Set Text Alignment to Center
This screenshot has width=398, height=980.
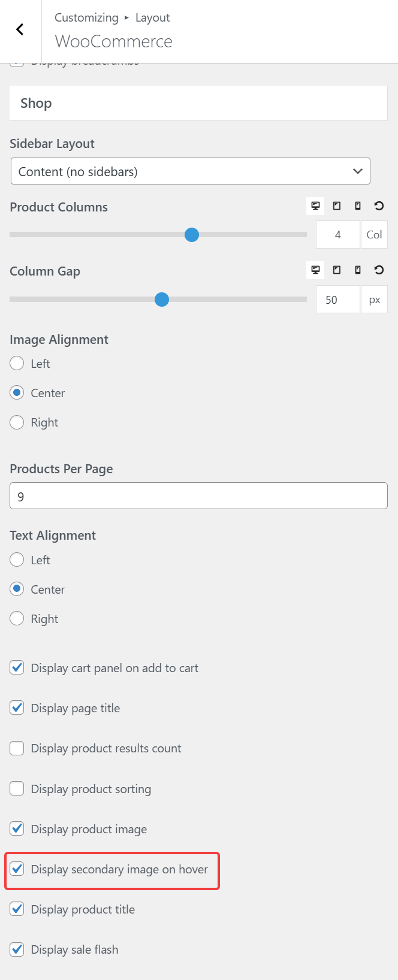17,589
